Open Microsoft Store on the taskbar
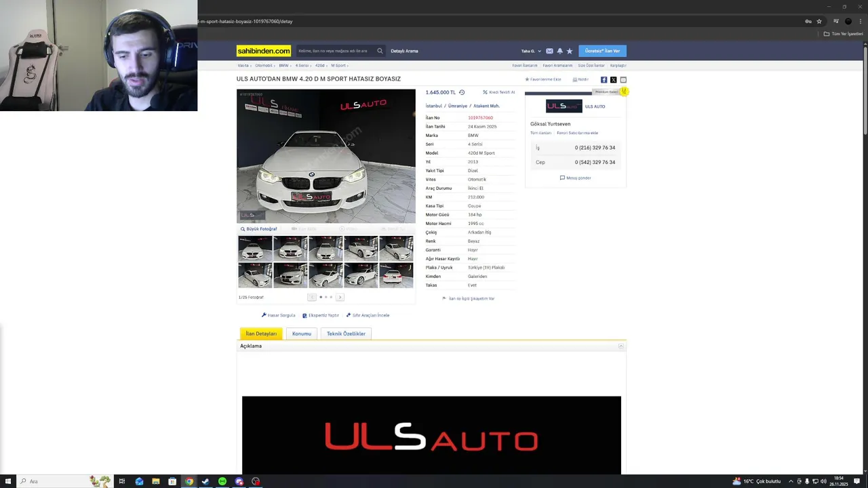 tap(172, 481)
